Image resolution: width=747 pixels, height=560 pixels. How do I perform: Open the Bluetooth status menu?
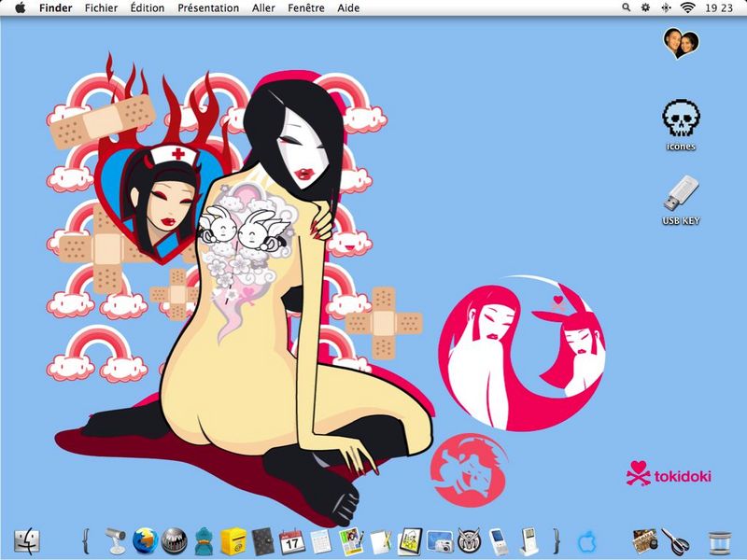tap(666, 7)
